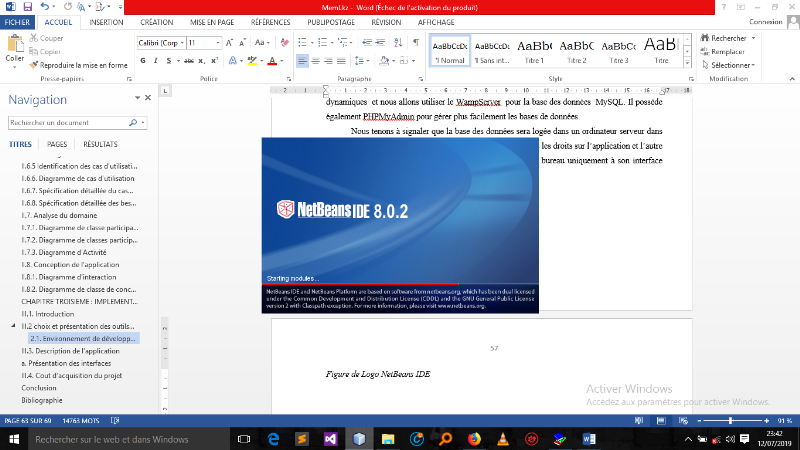
Task: Toggle italic formatting (I)
Action: 157,61
